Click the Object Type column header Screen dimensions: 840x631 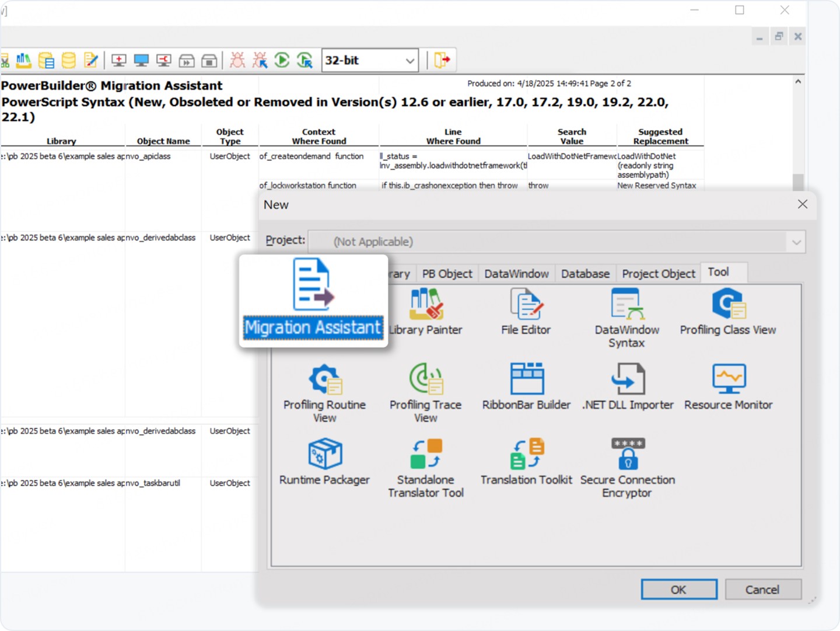coord(230,137)
